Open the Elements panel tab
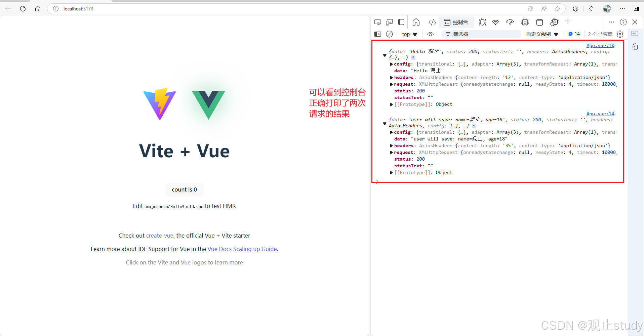Viewport: 644px width, 336px height. coord(432,22)
